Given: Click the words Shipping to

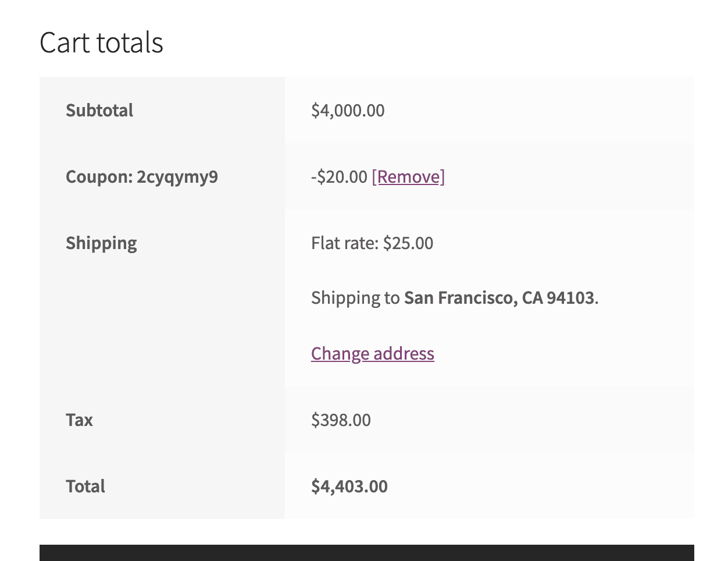Looking at the screenshot, I should point(355,298).
